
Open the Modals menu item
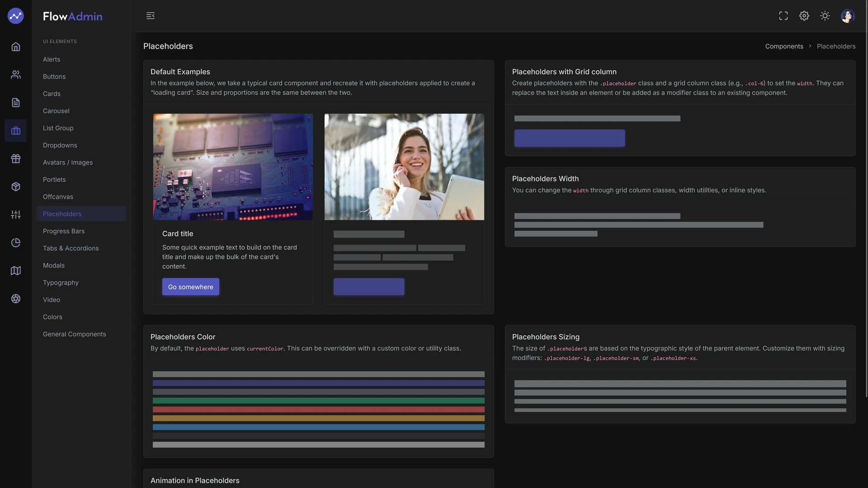tap(54, 265)
